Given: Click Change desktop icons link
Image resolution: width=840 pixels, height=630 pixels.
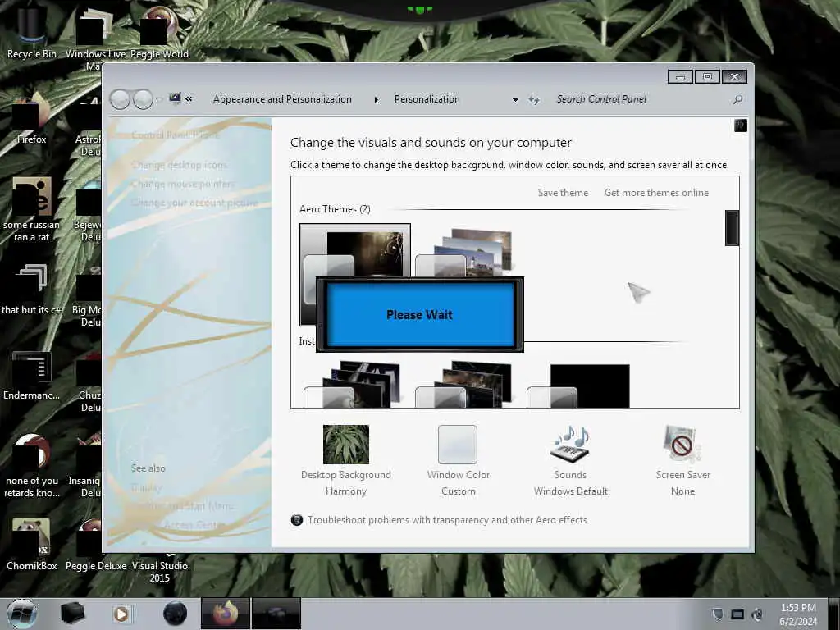Looking at the screenshot, I should pyautogui.click(x=179, y=165).
